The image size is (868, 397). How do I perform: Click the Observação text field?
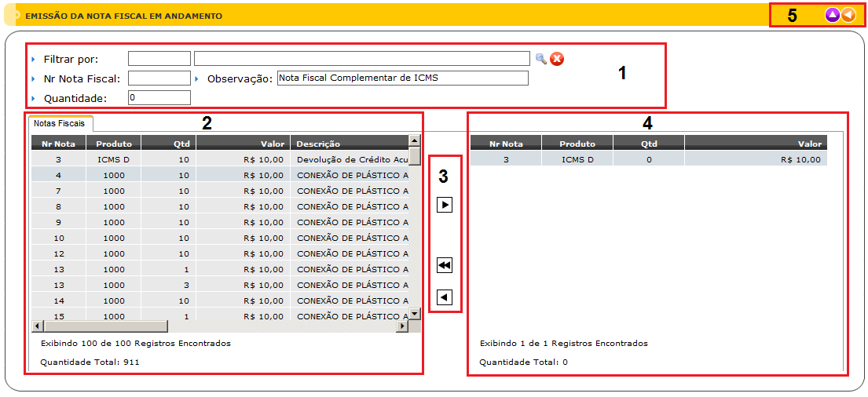[x=402, y=78]
